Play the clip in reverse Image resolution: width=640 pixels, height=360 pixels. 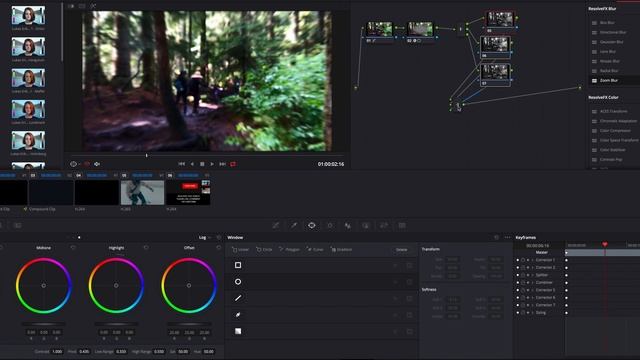(x=192, y=164)
